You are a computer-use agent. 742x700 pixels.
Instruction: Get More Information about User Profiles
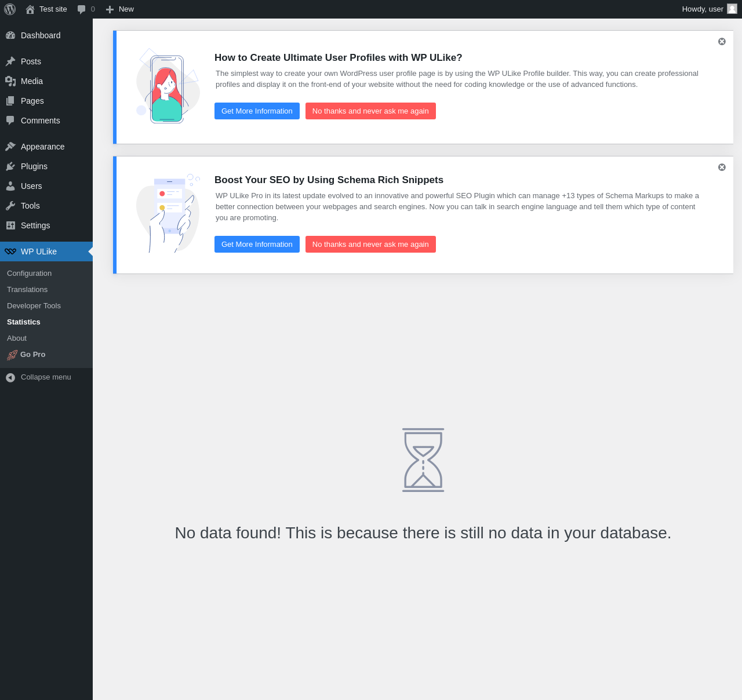pos(257,111)
